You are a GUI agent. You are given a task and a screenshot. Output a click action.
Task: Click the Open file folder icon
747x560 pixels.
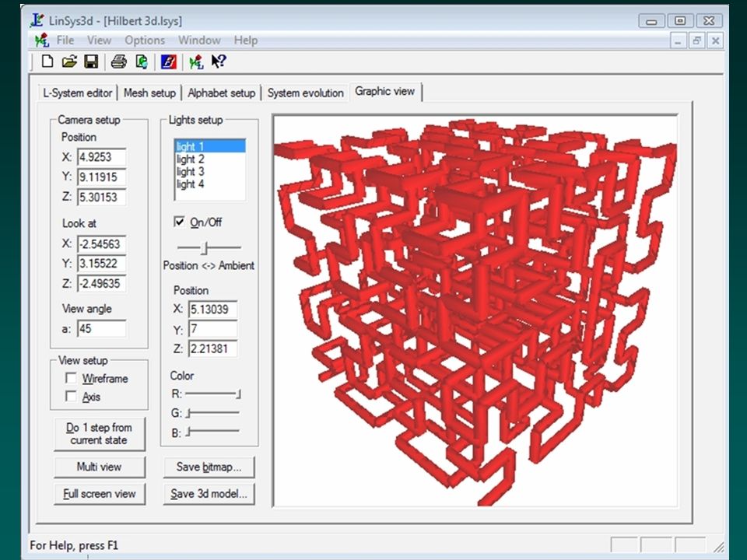[69, 61]
